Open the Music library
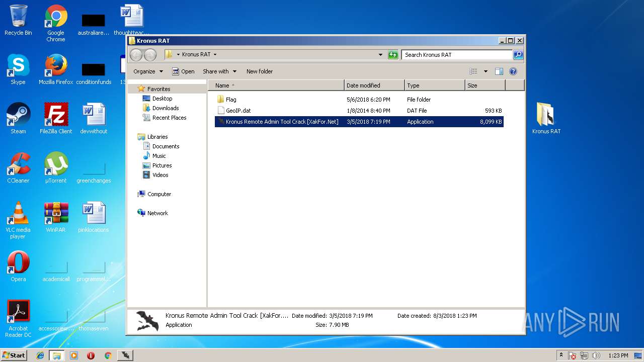644x362 pixels. (159, 156)
